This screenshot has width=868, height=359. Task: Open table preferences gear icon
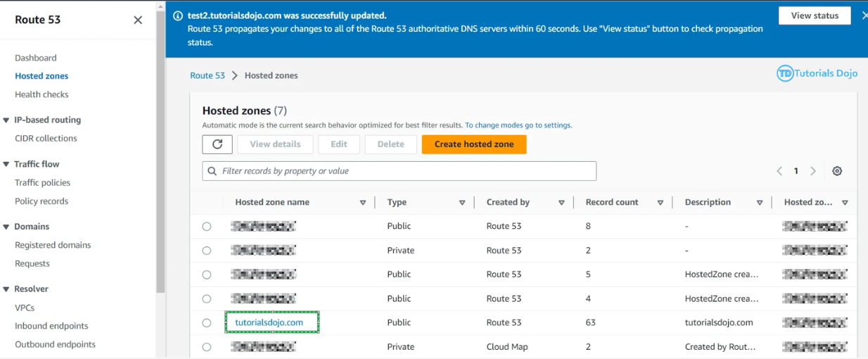pyautogui.click(x=837, y=171)
